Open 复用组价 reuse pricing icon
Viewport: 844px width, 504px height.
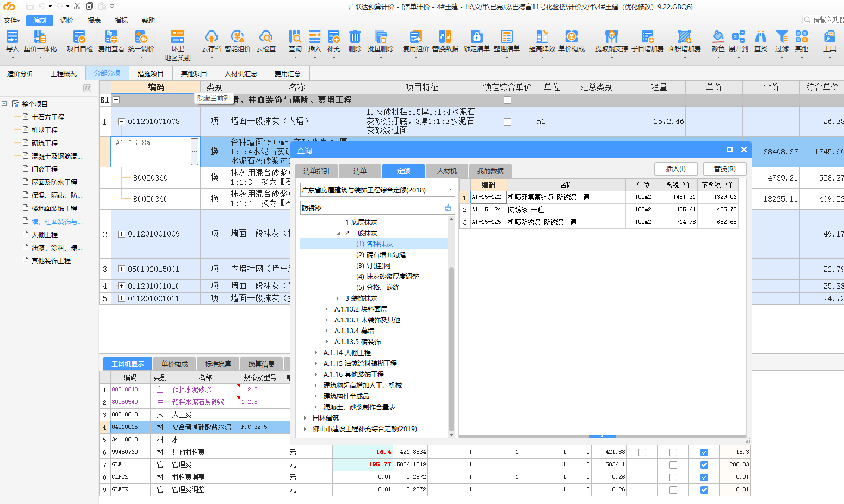416,37
